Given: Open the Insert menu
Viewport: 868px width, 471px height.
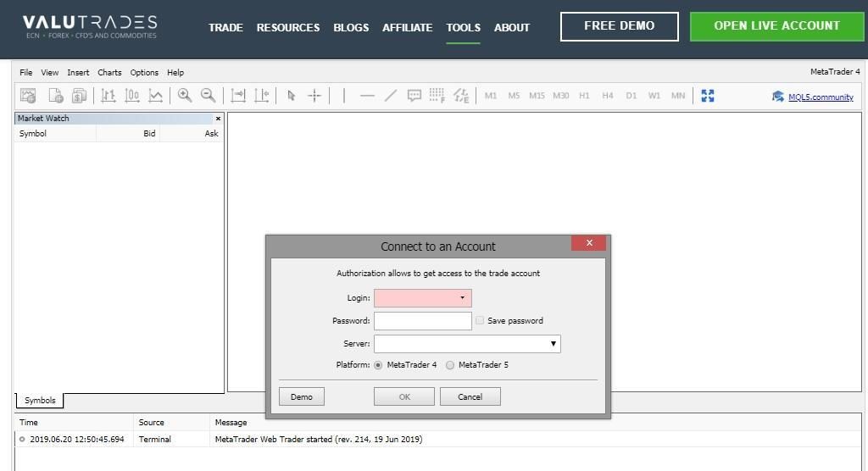Looking at the screenshot, I should pos(78,73).
